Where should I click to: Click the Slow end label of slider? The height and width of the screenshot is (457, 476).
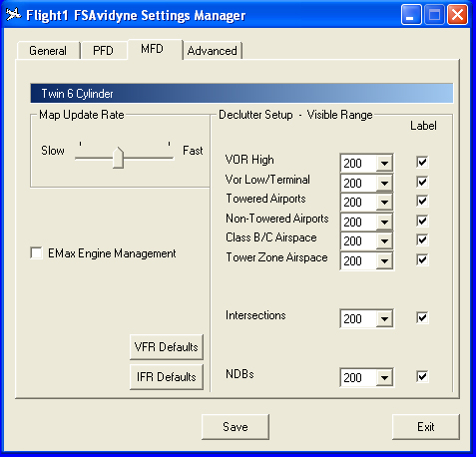tap(53, 151)
